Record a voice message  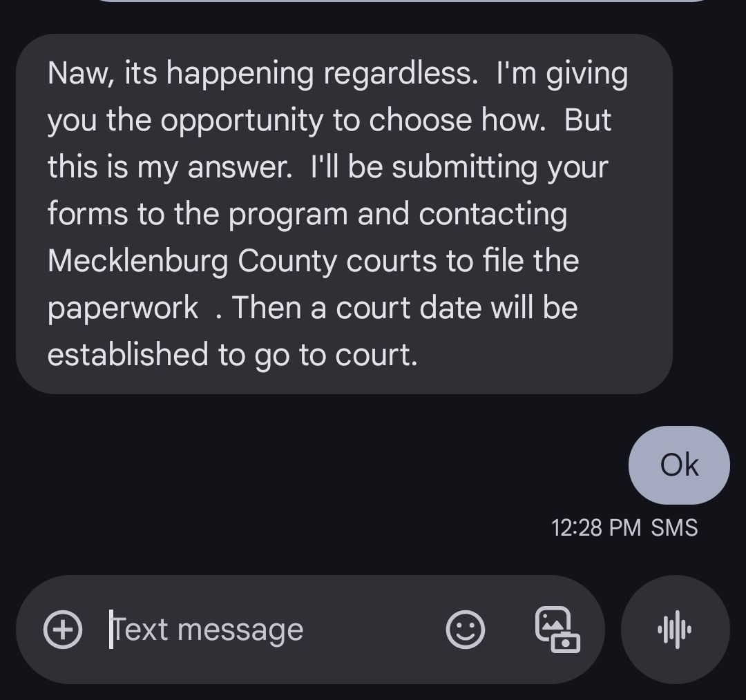pyautogui.click(x=675, y=630)
